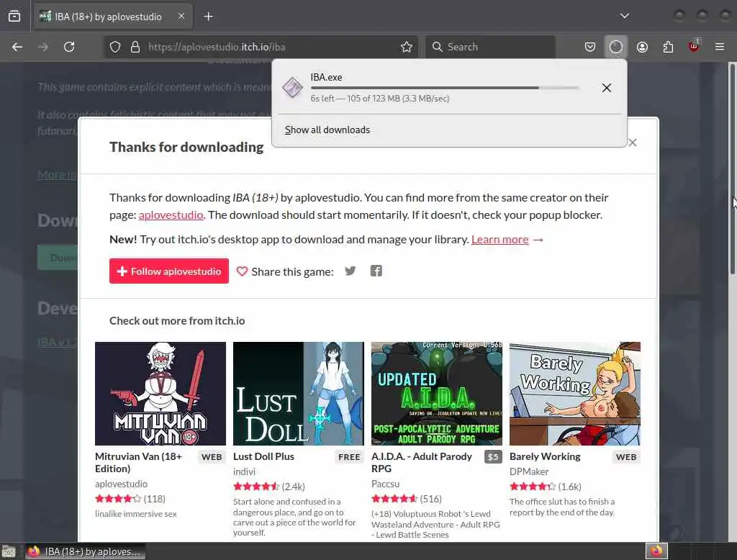Open the Mitruvian Van game thumbnail
This screenshot has height=560, width=737.
[x=160, y=394]
